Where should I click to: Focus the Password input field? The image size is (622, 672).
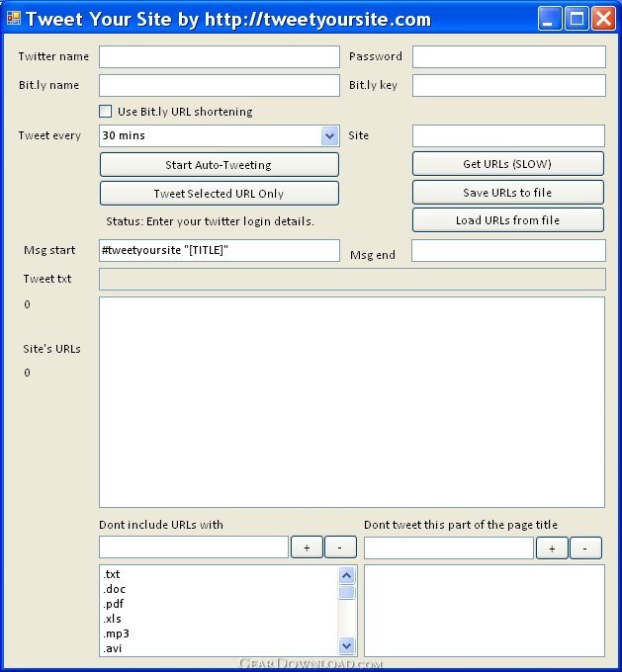click(x=508, y=57)
